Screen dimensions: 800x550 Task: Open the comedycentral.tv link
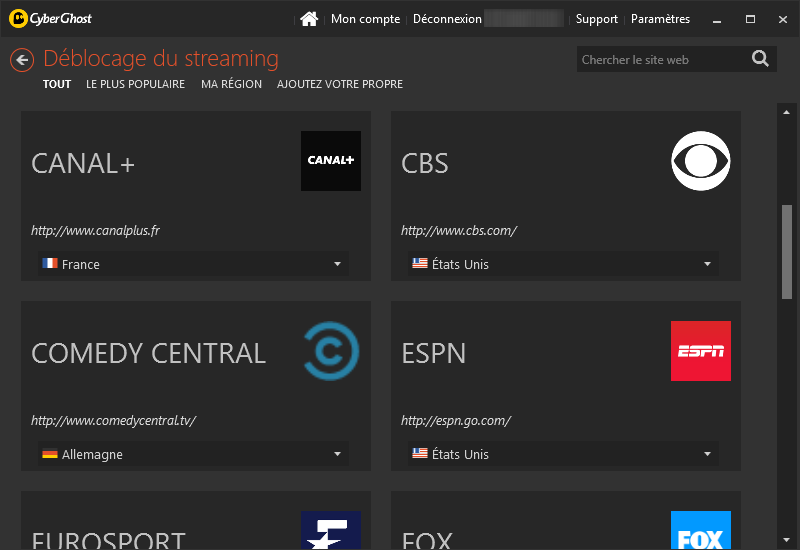114,420
